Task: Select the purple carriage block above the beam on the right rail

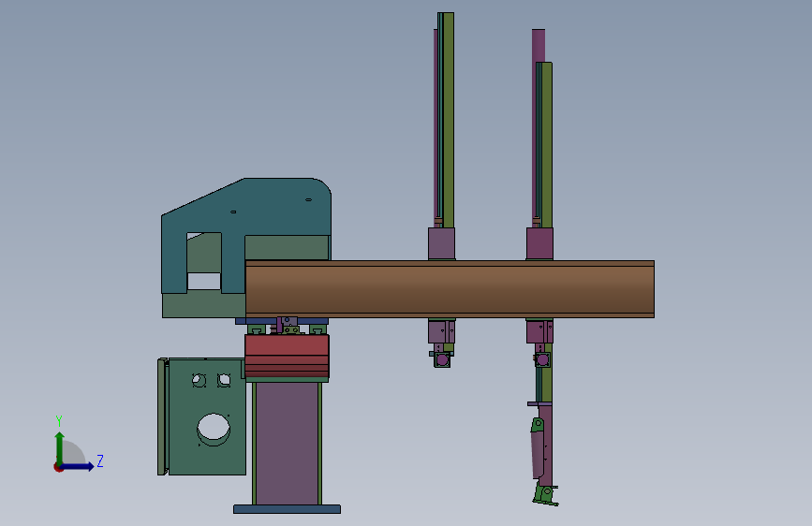Action: 539,243
